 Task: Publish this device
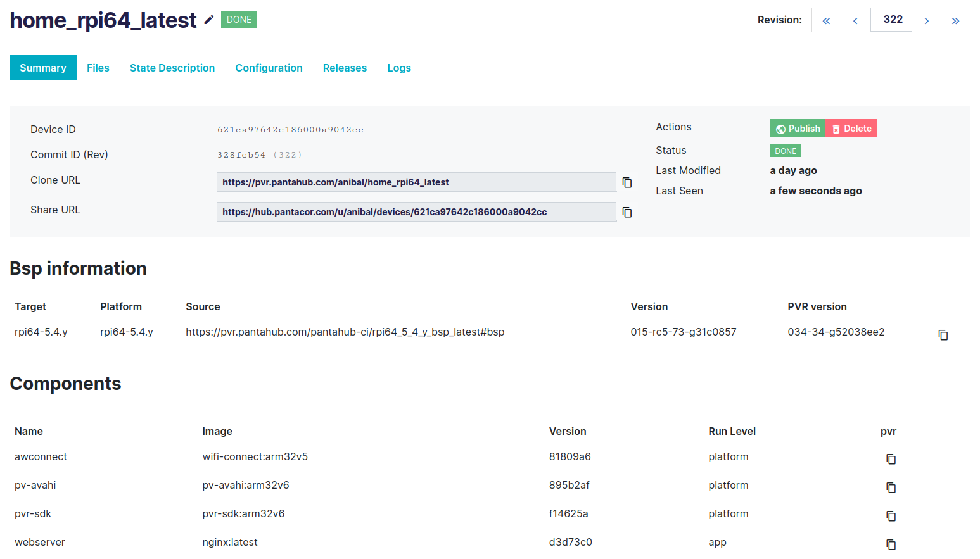tap(798, 129)
